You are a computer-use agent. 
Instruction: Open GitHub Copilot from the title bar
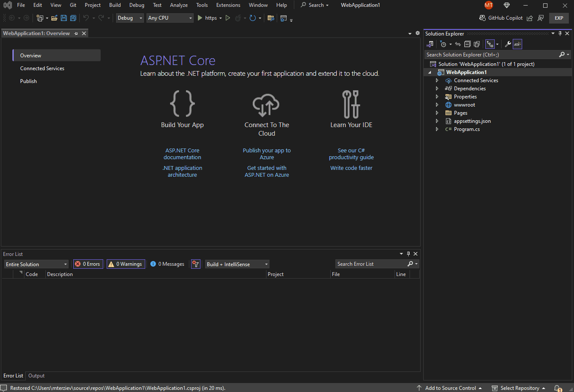click(501, 18)
